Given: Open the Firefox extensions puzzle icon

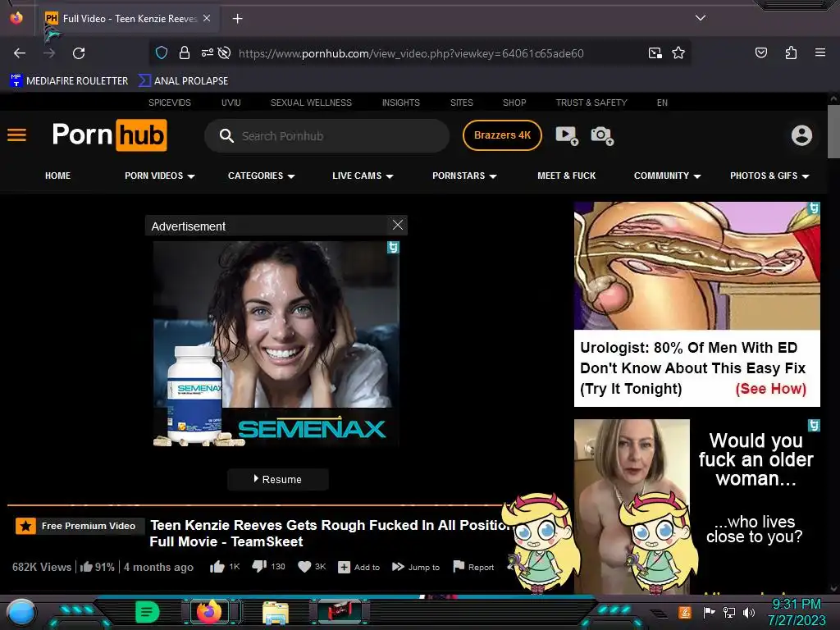Looking at the screenshot, I should (x=791, y=53).
